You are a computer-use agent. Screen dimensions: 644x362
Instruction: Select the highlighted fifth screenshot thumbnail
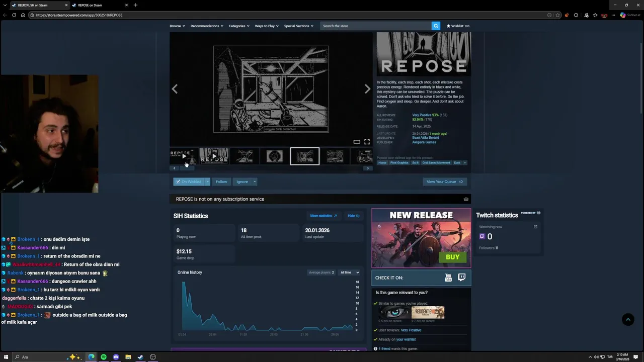(305, 156)
